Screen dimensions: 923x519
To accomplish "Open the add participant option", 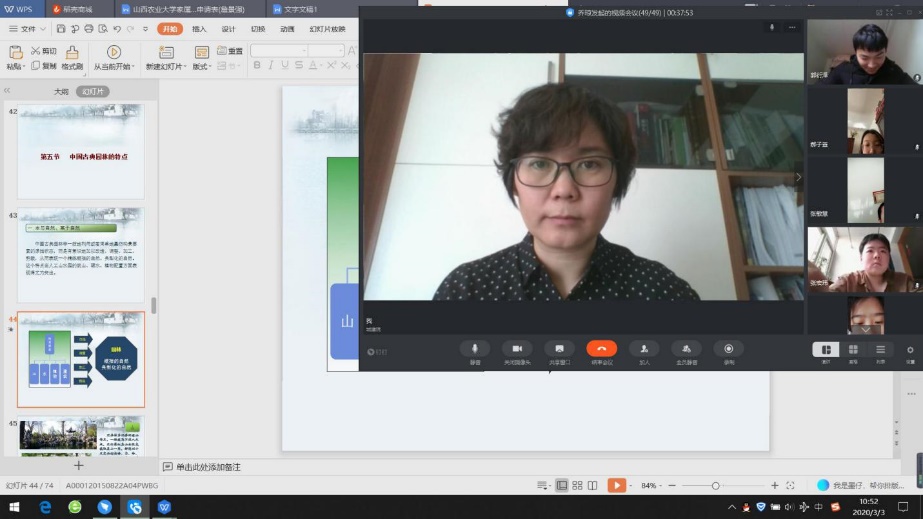I will click(x=644, y=350).
